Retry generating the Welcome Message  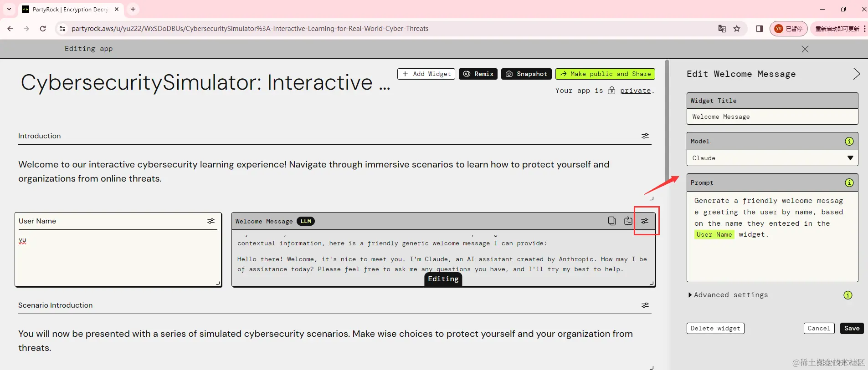click(x=628, y=221)
